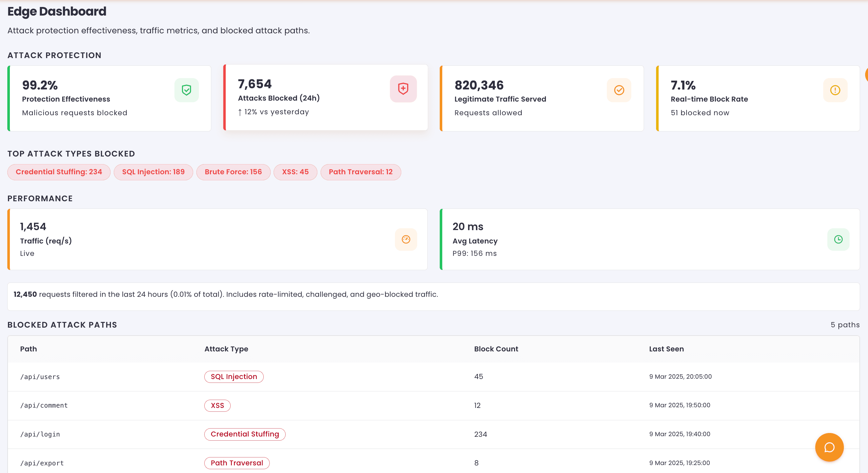
Task: Toggle the XSS: 45 filter pill
Action: click(295, 172)
